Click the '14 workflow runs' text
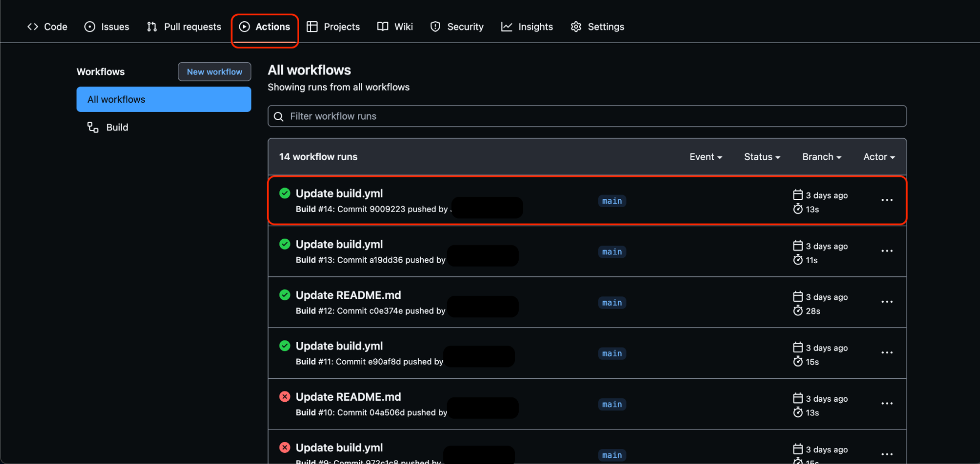The height and width of the screenshot is (464, 980). click(318, 157)
